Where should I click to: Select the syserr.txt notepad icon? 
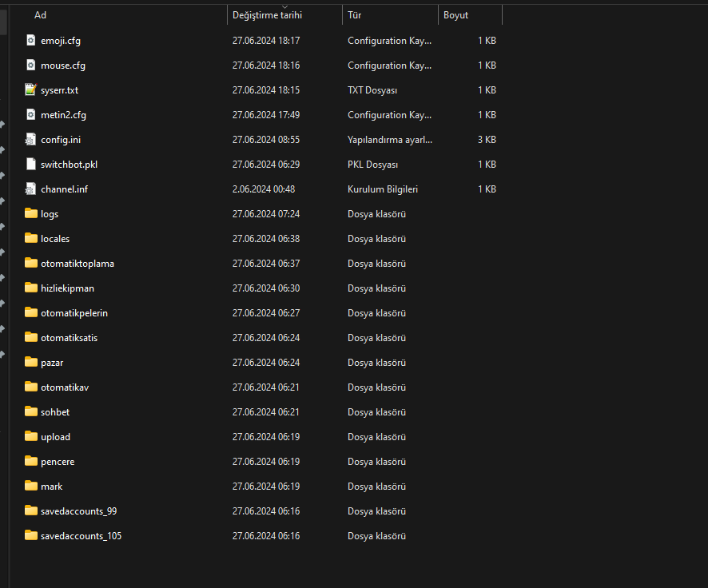[30, 89]
